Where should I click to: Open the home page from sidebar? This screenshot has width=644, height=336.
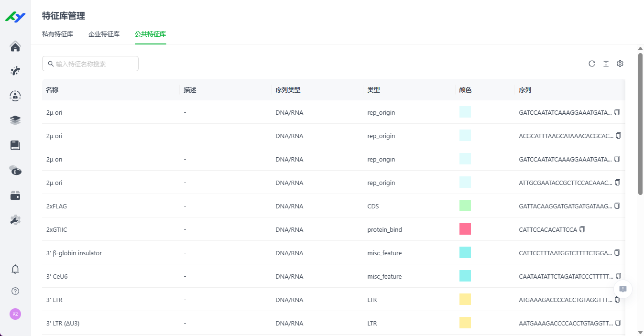[x=15, y=46]
